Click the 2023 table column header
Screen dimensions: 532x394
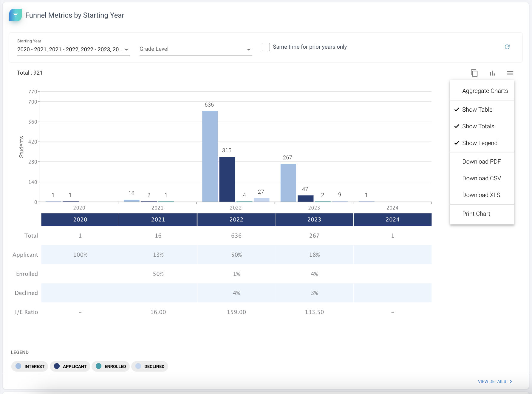click(x=314, y=219)
